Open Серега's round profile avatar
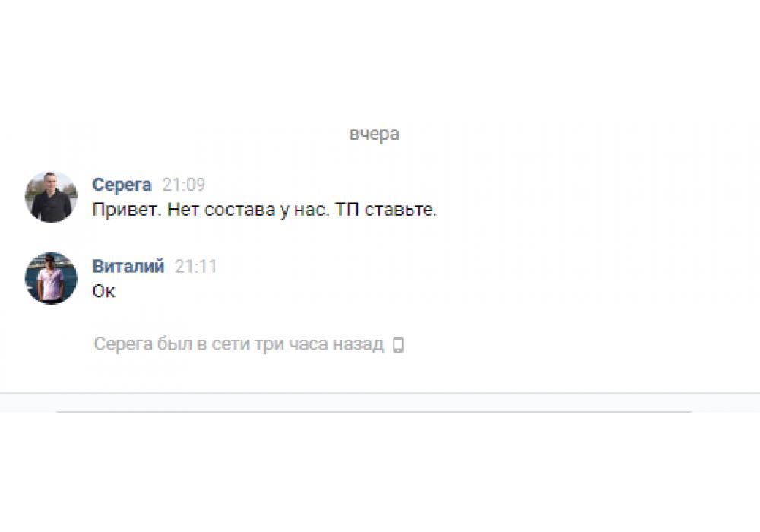The height and width of the screenshot is (532, 760). coord(51,197)
